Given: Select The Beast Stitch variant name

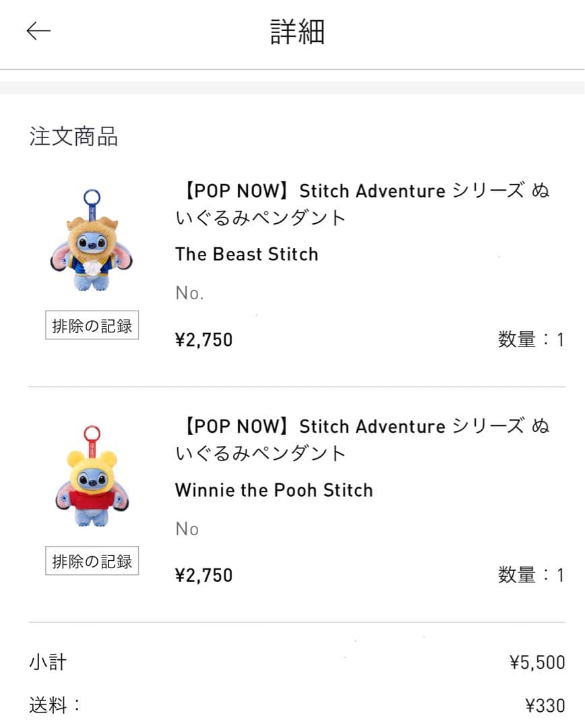Looking at the screenshot, I should 247,254.
